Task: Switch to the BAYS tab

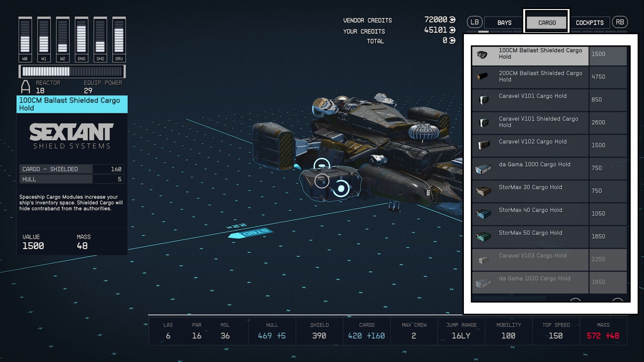Action: (x=504, y=22)
